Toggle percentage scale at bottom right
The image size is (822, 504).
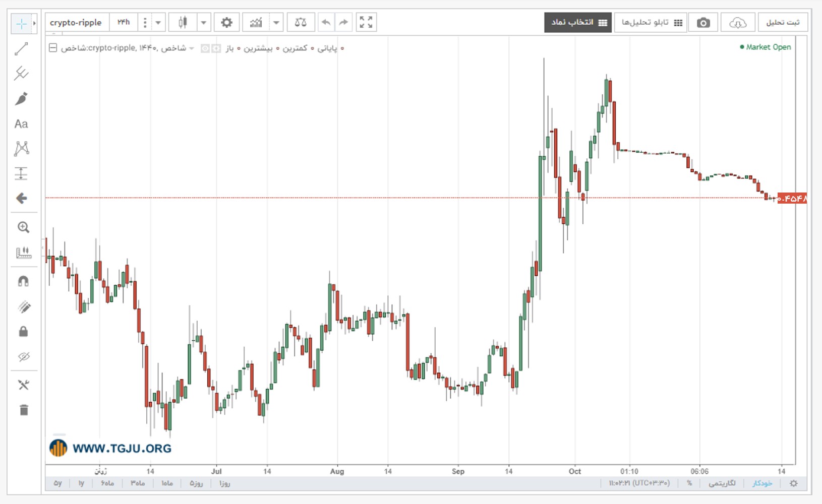[x=689, y=483]
